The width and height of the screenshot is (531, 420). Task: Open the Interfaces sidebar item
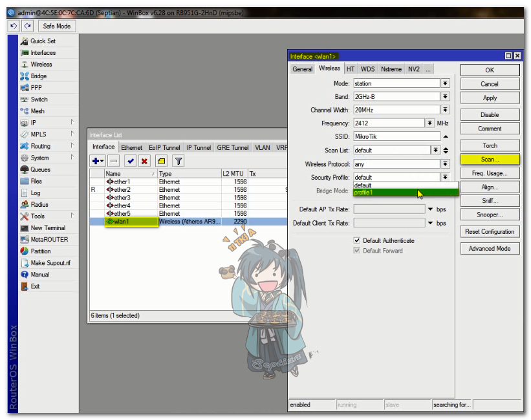43,53
